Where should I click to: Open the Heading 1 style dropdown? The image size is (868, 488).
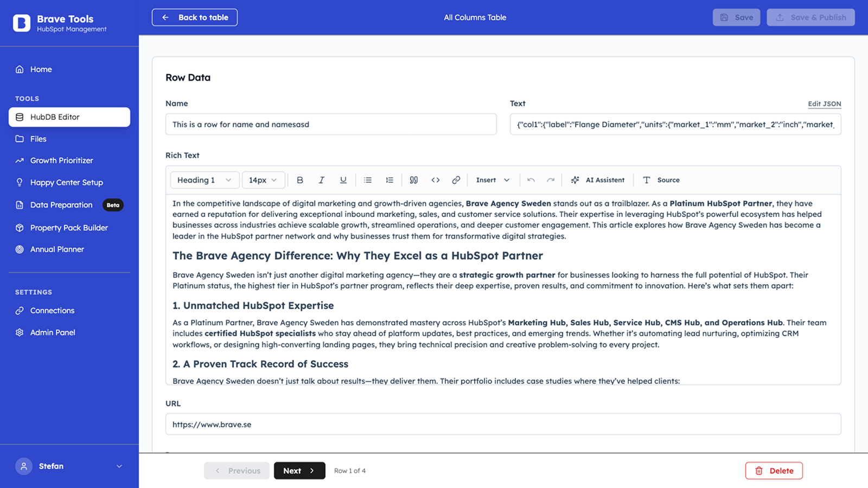[x=205, y=180]
